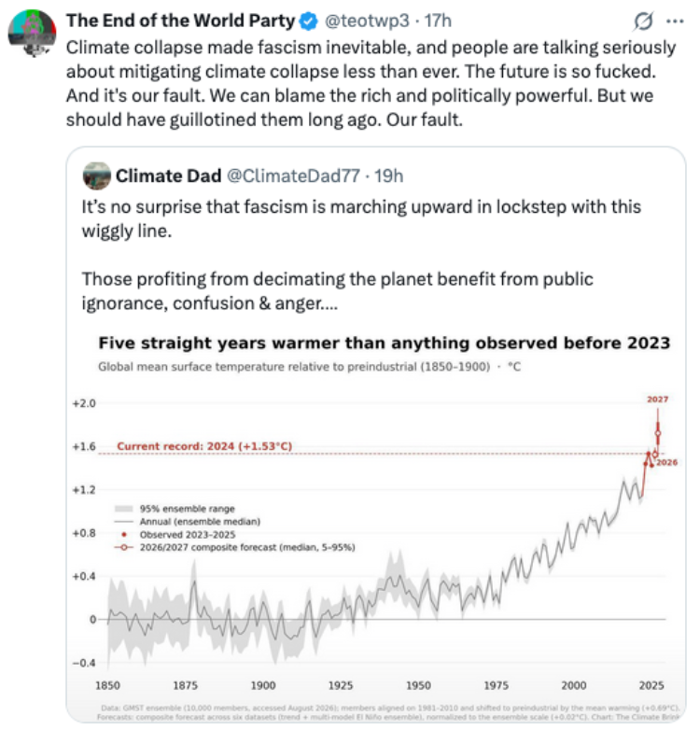This screenshot has height=730, width=700.
Task: Click the @ClimateDad77 handle
Action: pyautogui.click(x=293, y=176)
